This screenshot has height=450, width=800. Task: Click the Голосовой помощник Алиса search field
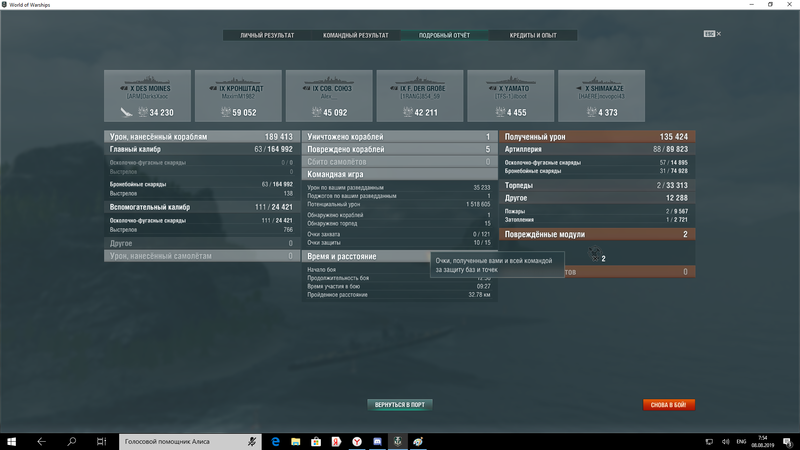tap(190, 441)
